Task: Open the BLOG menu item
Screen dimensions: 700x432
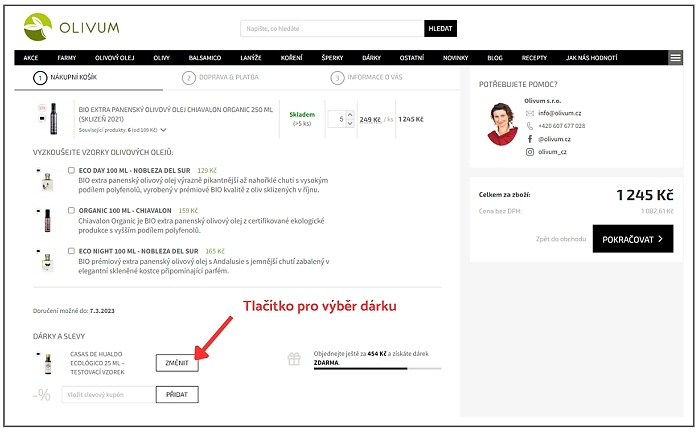Action: pos(495,58)
